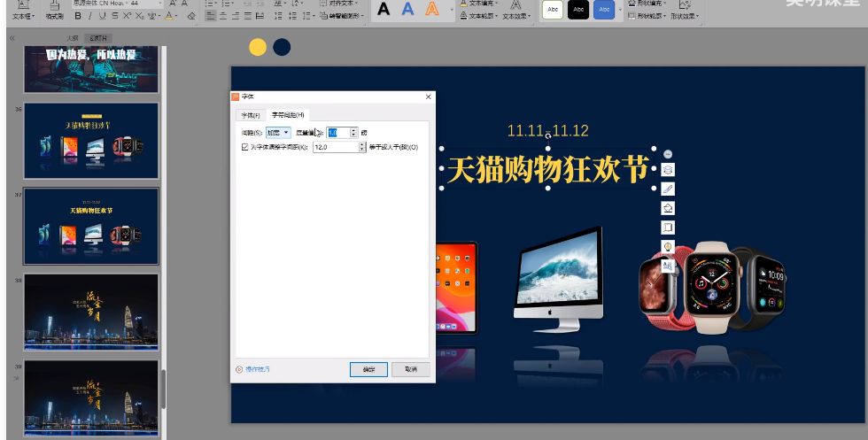The image size is (868, 440).
Task: Adjust the measurement value spinner arrows
Action: point(353,133)
